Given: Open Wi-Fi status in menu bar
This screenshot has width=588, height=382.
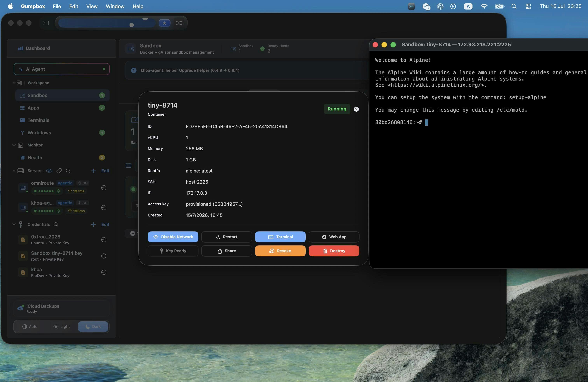Looking at the screenshot, I should [484, 6].
